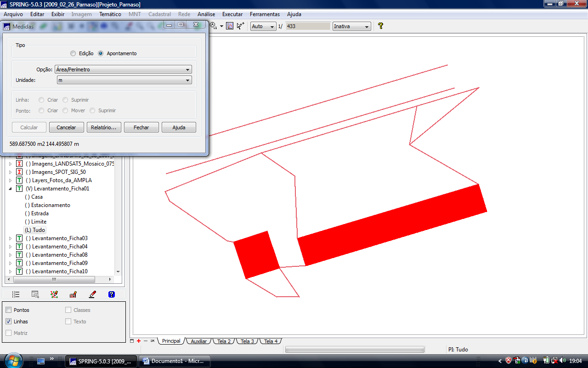Open the Arquivo menu
Viewport: 588px width, 368px height.
(x=13, y=14)
